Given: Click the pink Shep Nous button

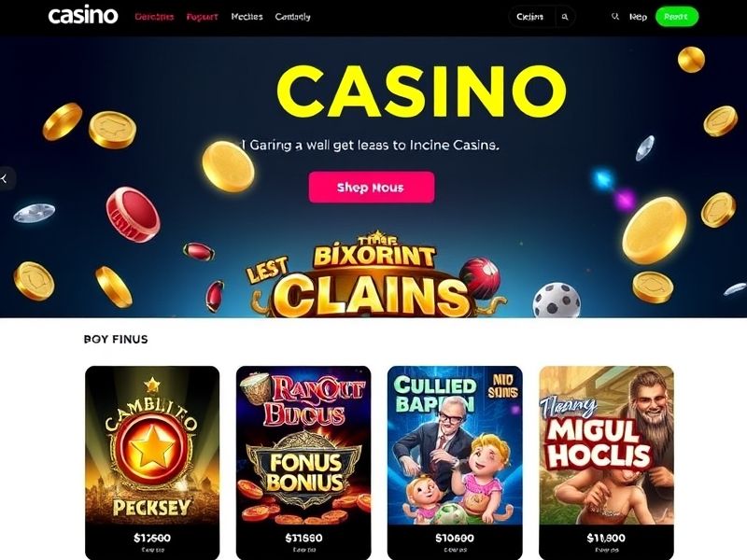Looking at the screenshot, I should coord(372,188).
